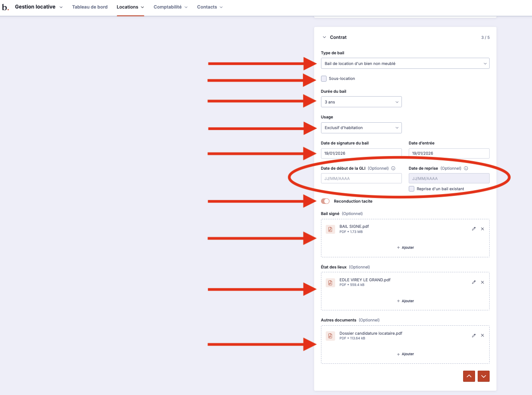Click the info icon next to Date de reprise

(466, 168)
